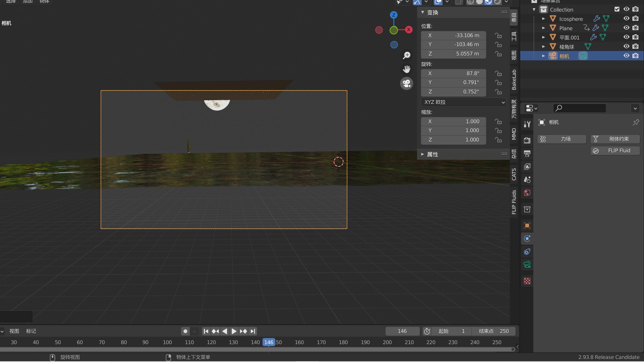Open the 视图 menu in timeline
Screen dimensions: 644x362
14,331
